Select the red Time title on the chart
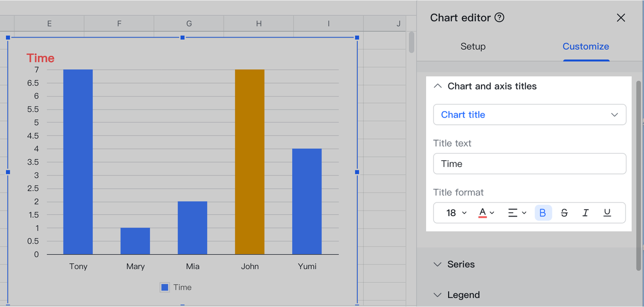 point(40,58)
